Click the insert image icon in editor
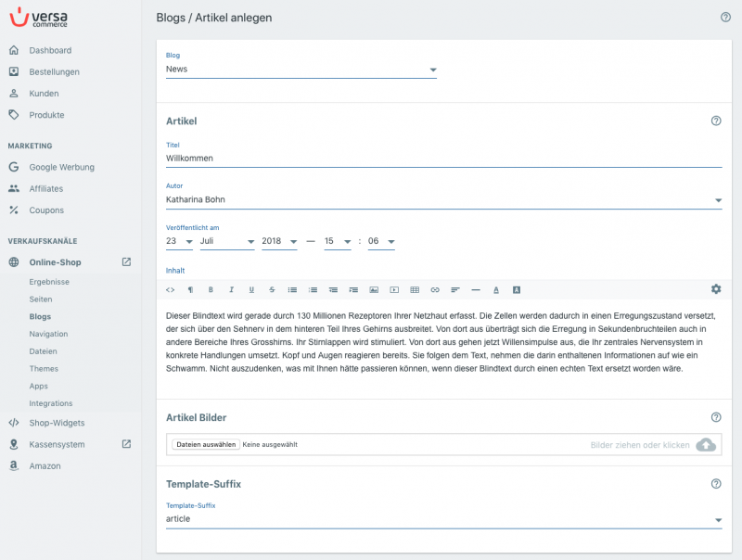 click(374, 290)
